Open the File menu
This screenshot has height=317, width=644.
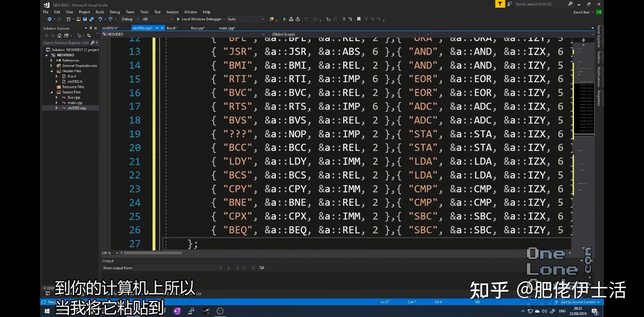click(x=46, y=12)
